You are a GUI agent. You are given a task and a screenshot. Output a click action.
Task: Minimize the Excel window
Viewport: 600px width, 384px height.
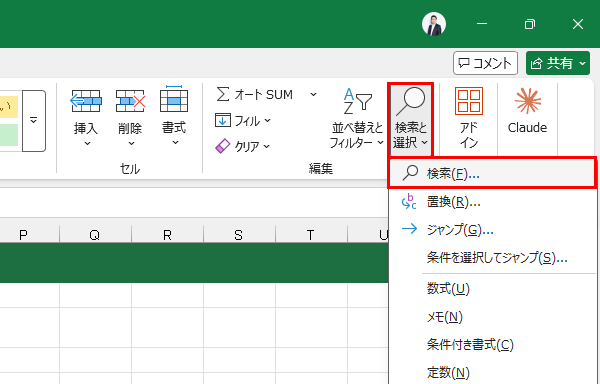click(x=482, y=24)
